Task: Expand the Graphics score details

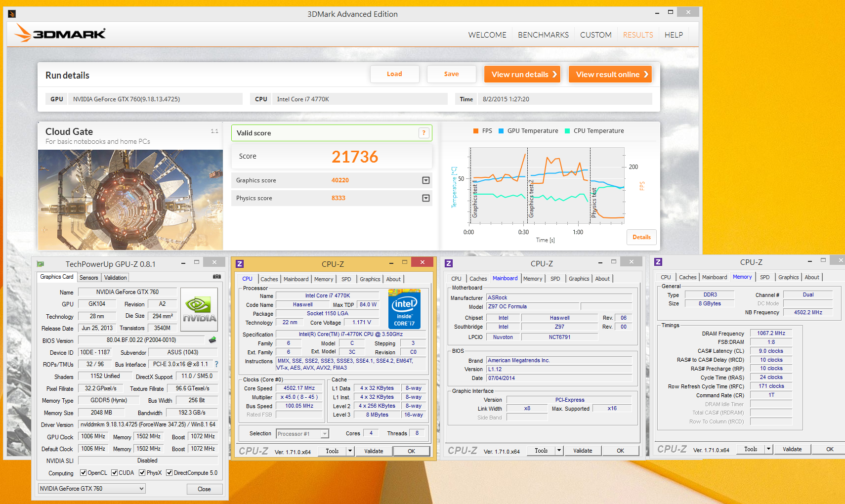Action: (426, 180)
